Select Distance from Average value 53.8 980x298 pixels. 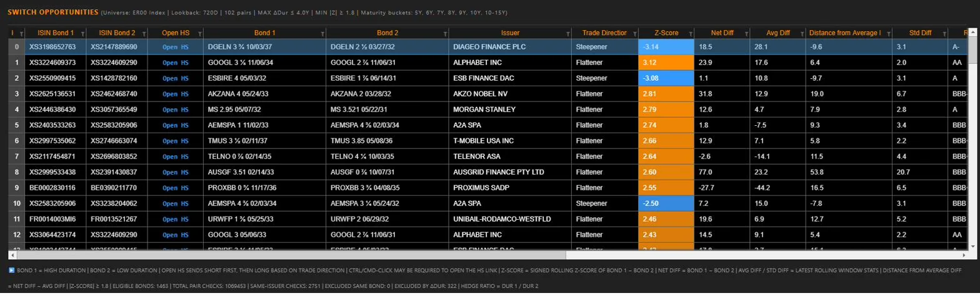tap(849, 172)
